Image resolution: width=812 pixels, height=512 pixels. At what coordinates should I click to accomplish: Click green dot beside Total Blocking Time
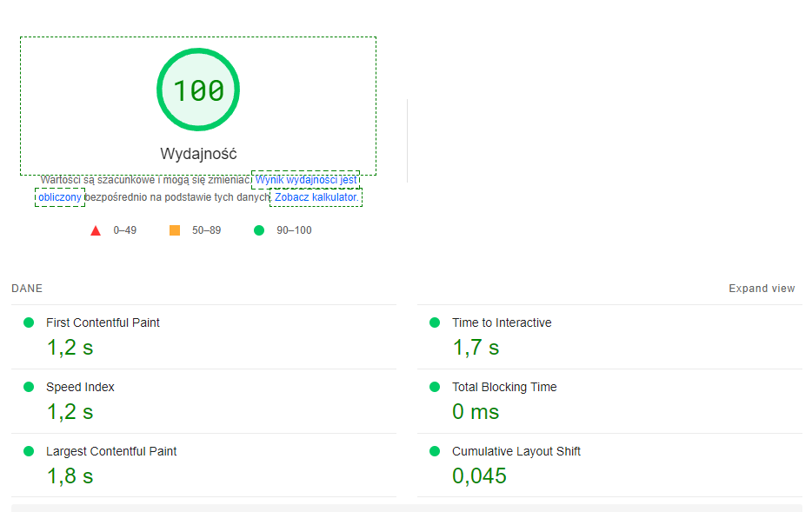click(x=435, y=387)
